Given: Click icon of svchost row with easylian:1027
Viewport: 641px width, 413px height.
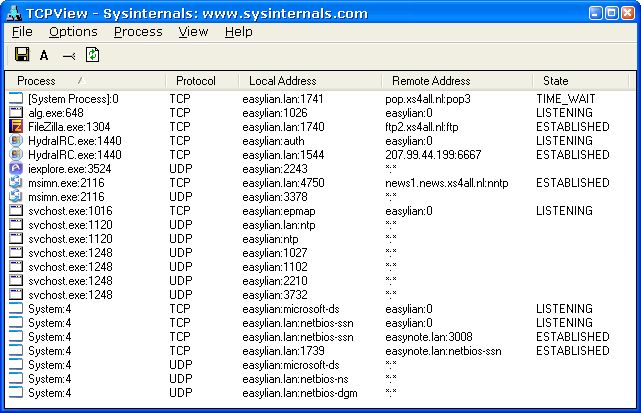Looking at the screenshot, I should pyautogui.click(x=16, y=252).
